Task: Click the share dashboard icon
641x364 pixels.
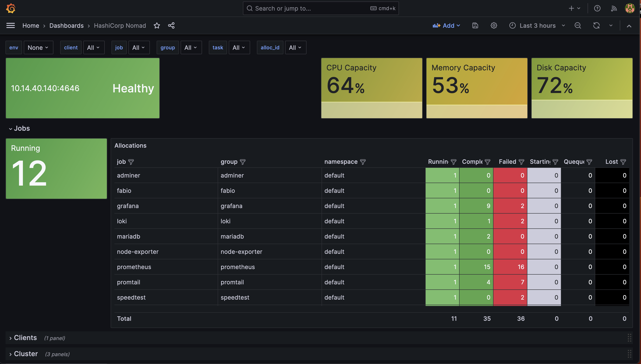Action: (x=171, y=25)
